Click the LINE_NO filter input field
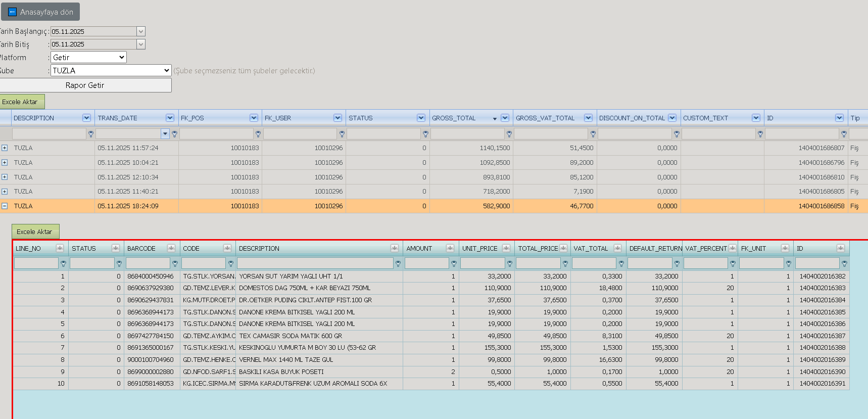Viewport: 868px width, 419px height. [x=36, y=263]
